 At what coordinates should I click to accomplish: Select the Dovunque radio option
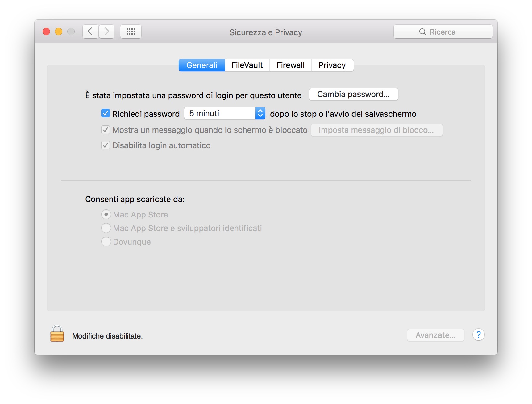[106, 242]
